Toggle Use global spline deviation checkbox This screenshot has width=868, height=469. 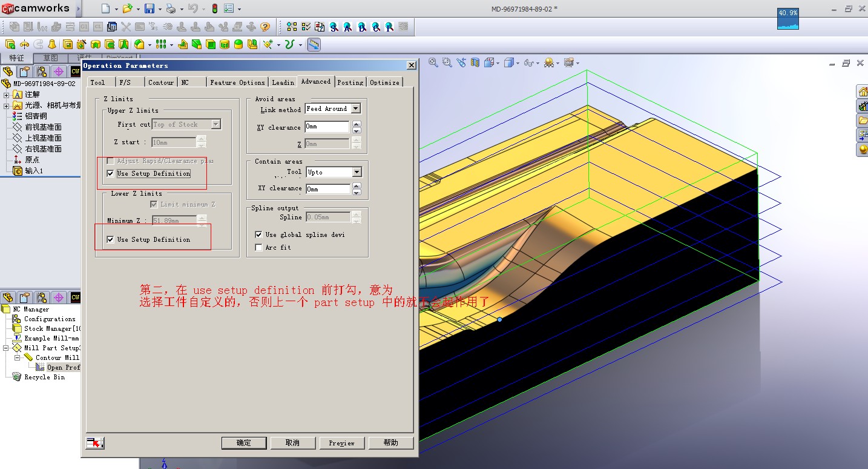click(259, 234)
